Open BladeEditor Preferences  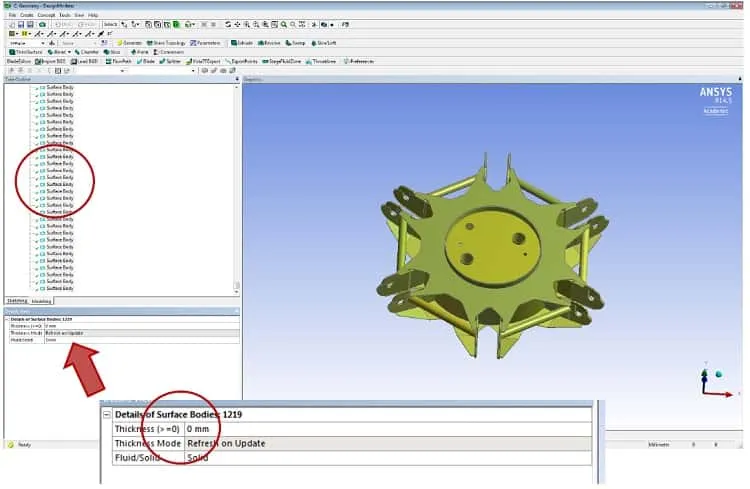[x=359, y=61]
